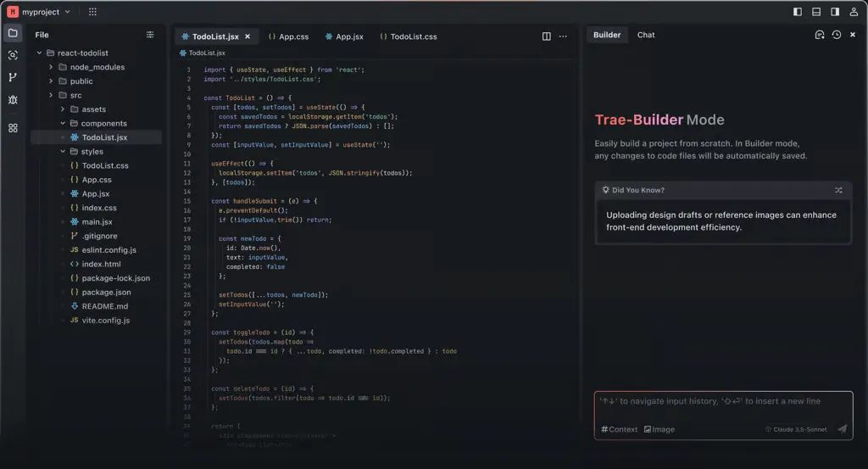Switch to the Chat tab
Screen dimensions: 868x469
(646, 35)
